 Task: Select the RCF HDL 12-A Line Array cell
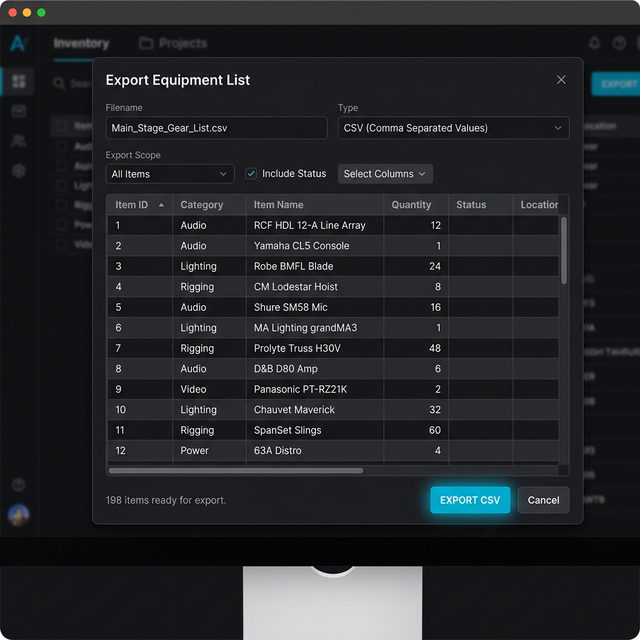(x=314, y=225)
